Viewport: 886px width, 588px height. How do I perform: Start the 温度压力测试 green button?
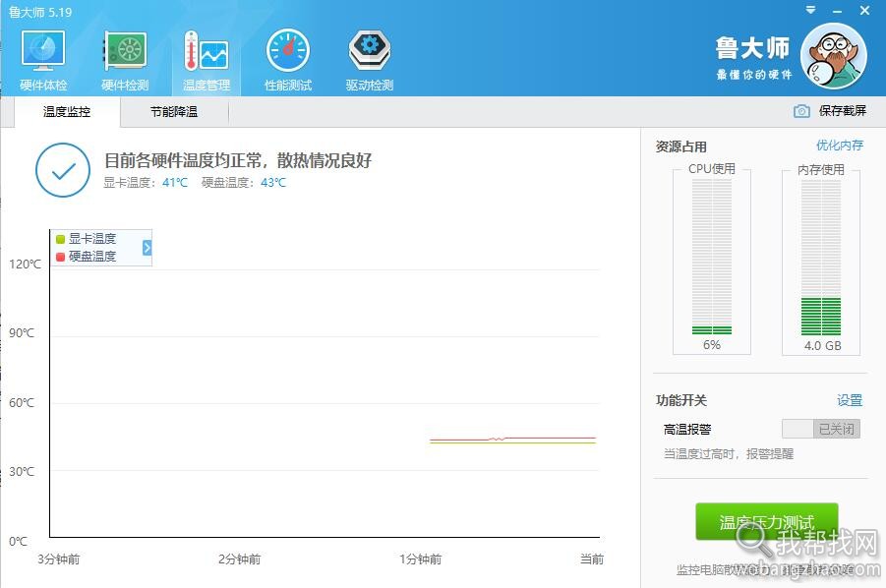click(x=767, y=521)
